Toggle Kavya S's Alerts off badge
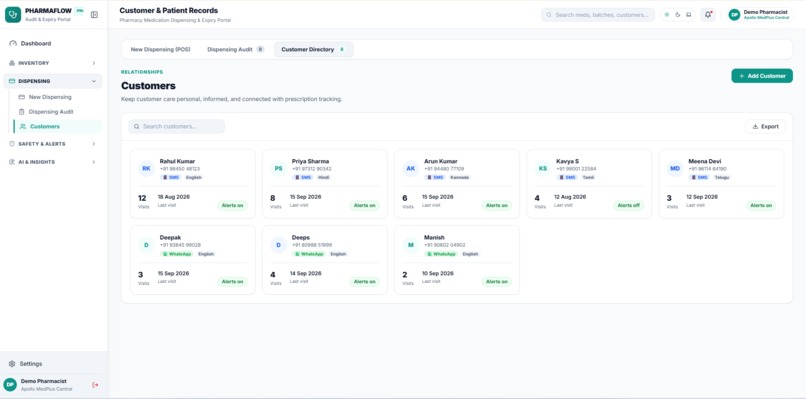The image size is (806, 399). click(629, 205)
